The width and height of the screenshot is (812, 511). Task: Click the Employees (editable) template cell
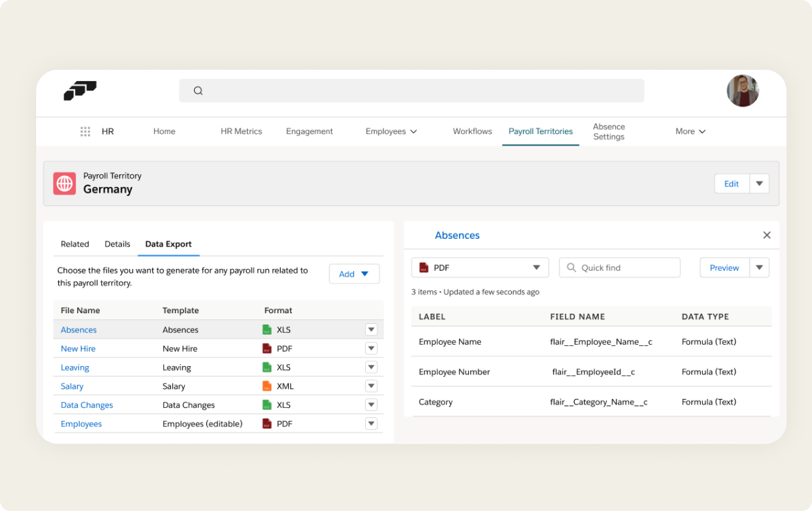pos(202,424)
